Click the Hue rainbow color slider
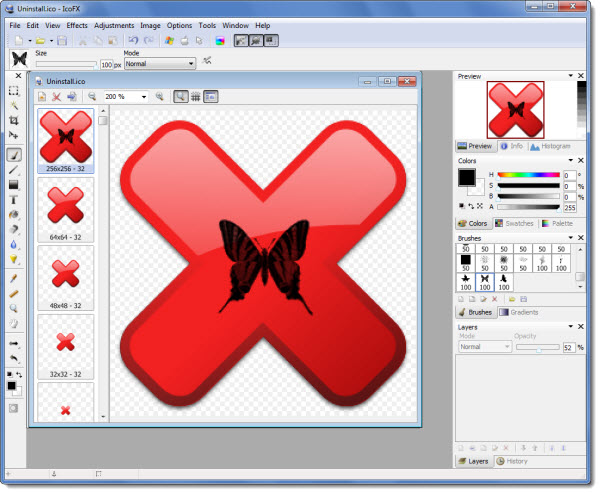Viewport: 600px width, 493px height. (528, 175)
